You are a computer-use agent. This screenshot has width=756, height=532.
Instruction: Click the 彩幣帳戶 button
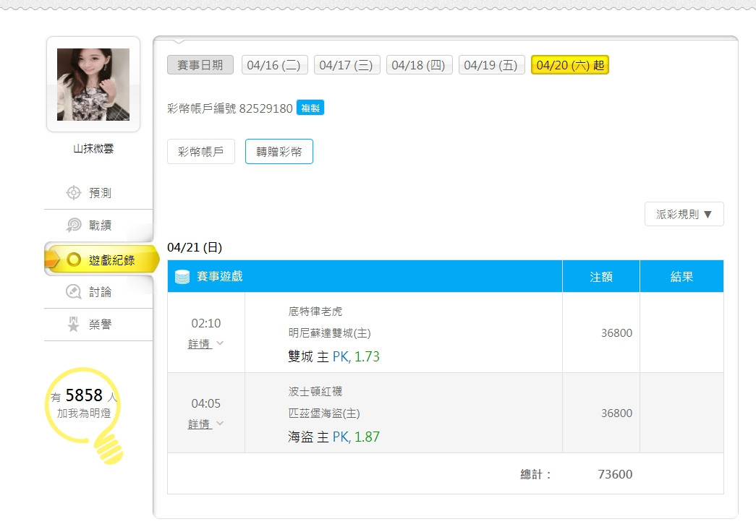click(x=200, y=152)
